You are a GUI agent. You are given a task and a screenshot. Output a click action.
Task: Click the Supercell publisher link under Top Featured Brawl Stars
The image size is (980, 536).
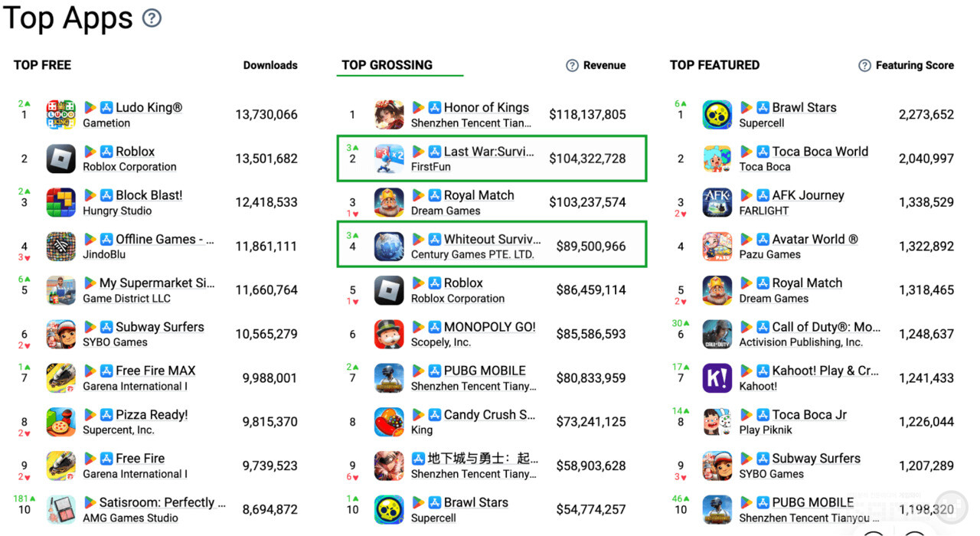pyautogui.click(x=761, y=123)
